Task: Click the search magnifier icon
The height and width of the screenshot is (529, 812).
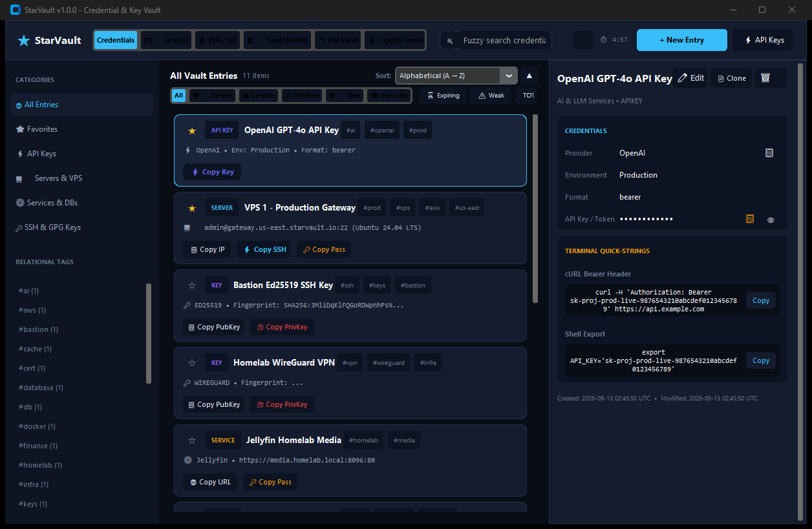Action: [451, 41]
